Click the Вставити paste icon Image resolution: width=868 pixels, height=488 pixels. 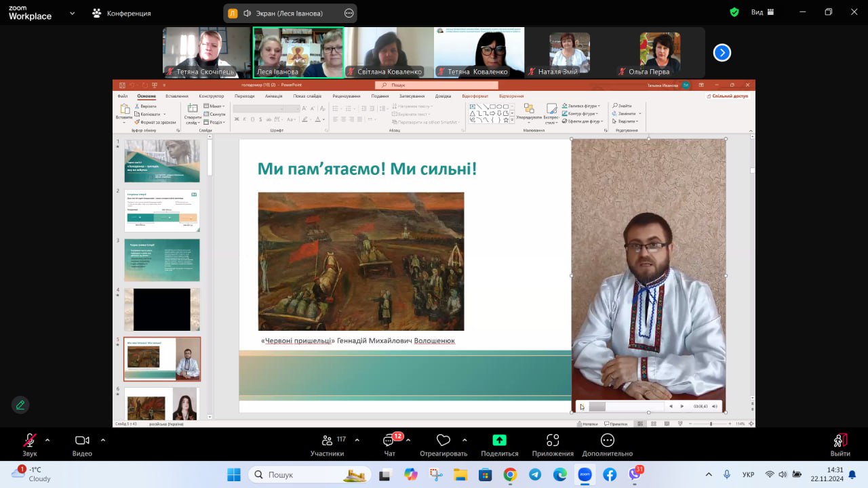click(x=124, y=110)
